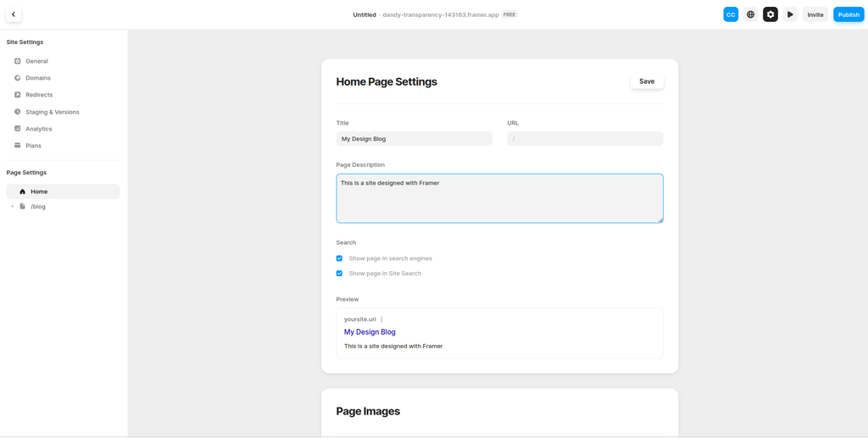This screenshot has width=868, height=439.
Task: Click the Title input field
Action: [x=414, y=139]
